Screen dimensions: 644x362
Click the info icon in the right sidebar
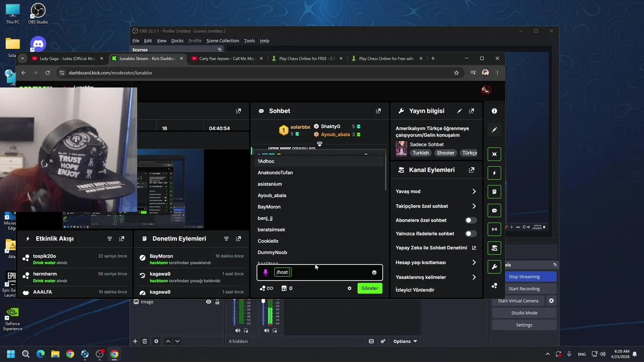click(x=494, y=111)
